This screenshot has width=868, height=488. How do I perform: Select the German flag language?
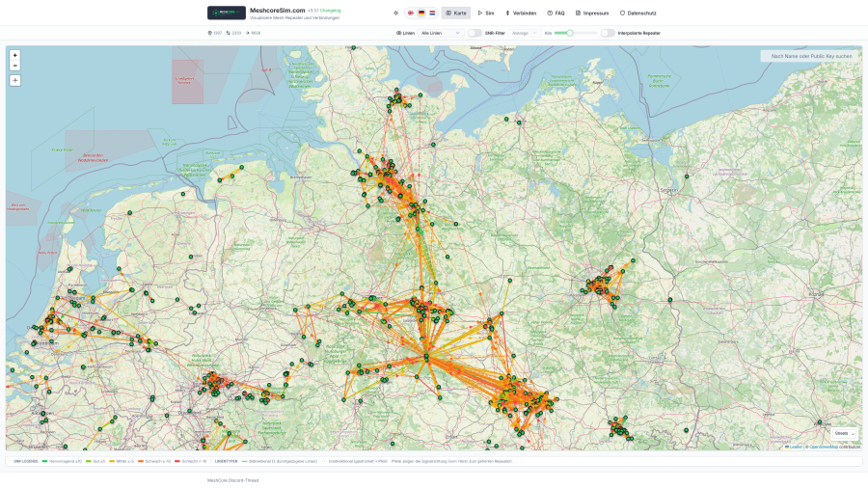[x=421, y=14]
